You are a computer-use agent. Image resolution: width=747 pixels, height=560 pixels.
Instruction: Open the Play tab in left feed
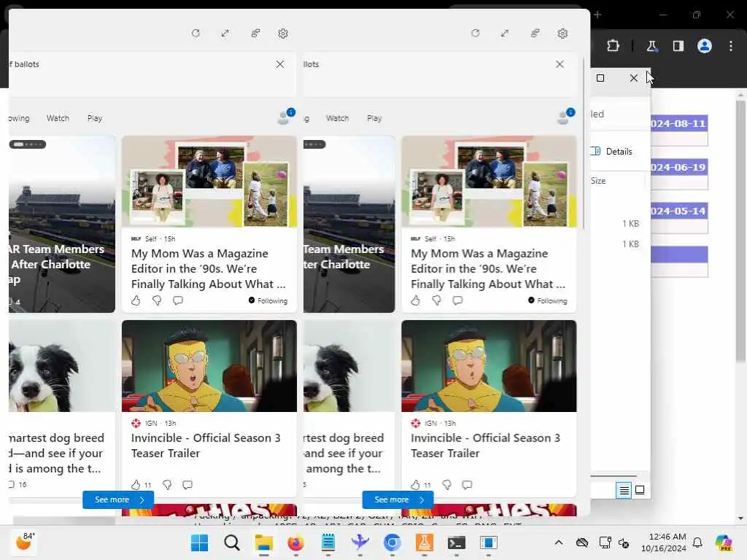95,118
